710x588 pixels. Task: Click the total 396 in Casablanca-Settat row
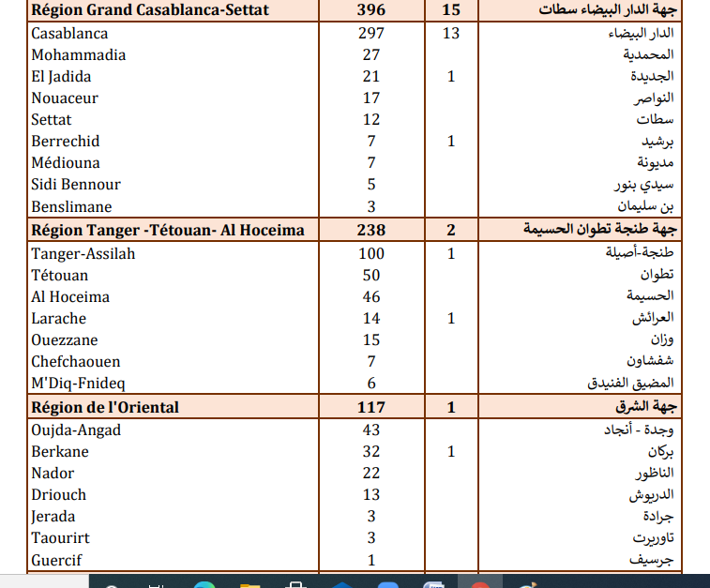[x=371, y=10]
